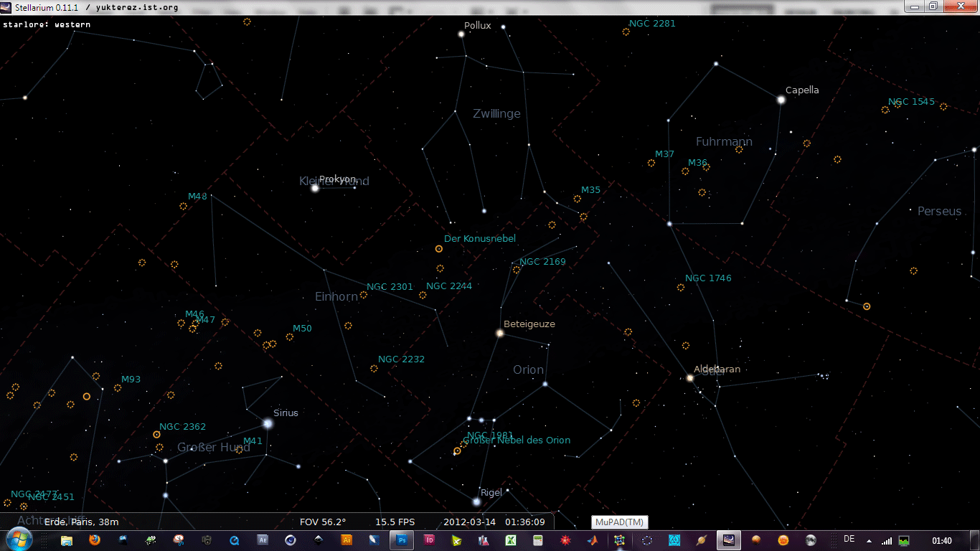Click the NGC 1746 label
Viewport: 980px width, 551px height.
(x=708, y=278)
